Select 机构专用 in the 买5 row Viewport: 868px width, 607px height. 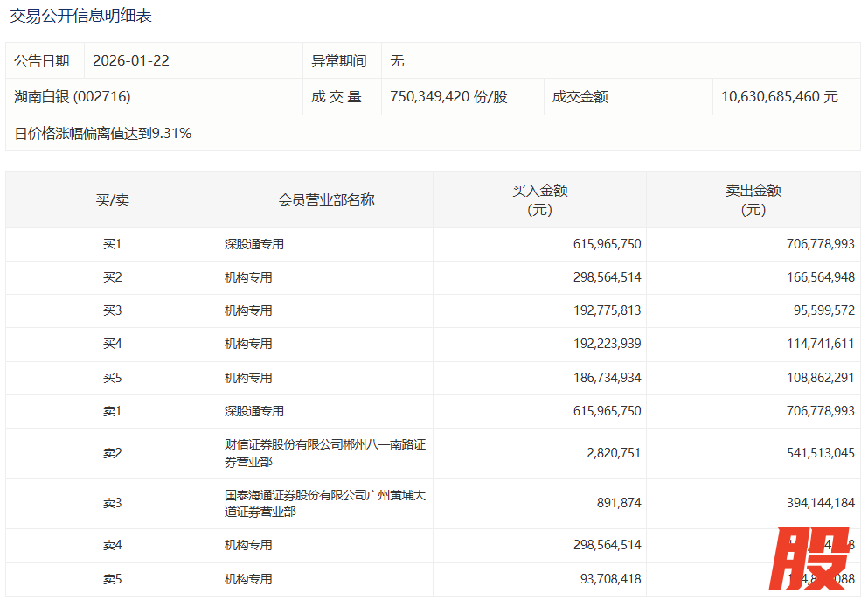pos(248,378)
